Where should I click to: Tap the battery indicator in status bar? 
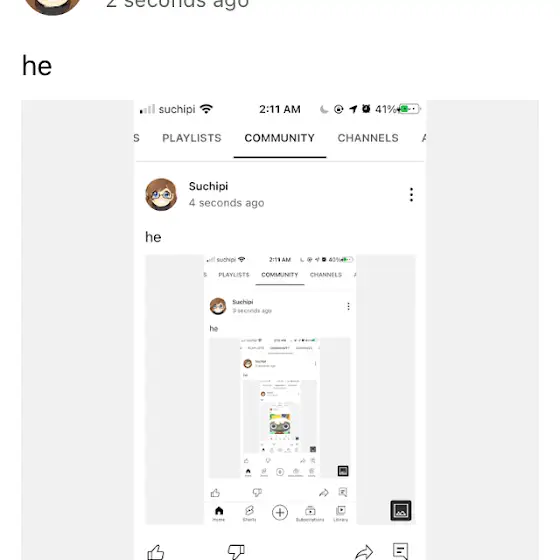pyautogui.click(x=410, y=109)
